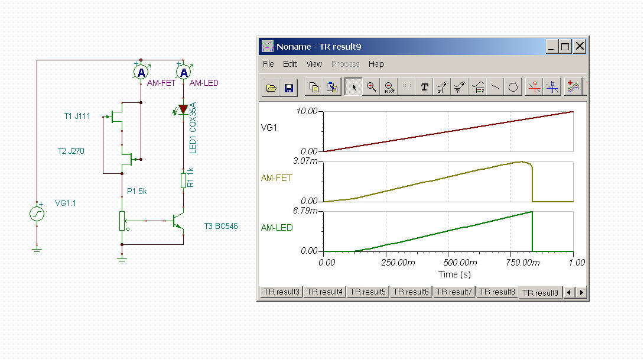The height and width of the screenshot is (362, 644).
Task: Click the Paste clipboard icon
Action: pos(331,87)
